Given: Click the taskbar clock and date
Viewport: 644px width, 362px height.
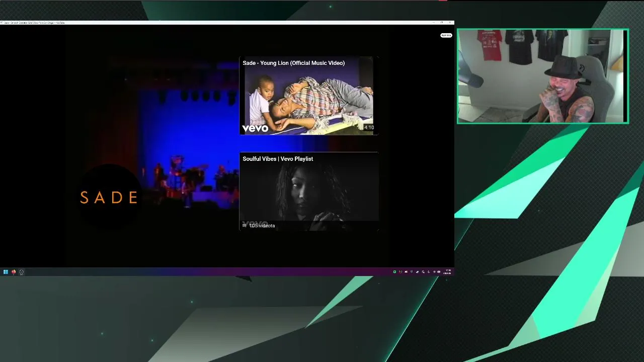Looking at the screenshot, I should coord(447,272).
